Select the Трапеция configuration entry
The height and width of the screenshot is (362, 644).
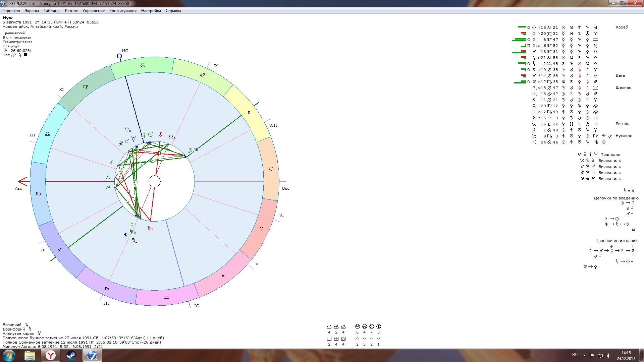click(x=610, y=155)
